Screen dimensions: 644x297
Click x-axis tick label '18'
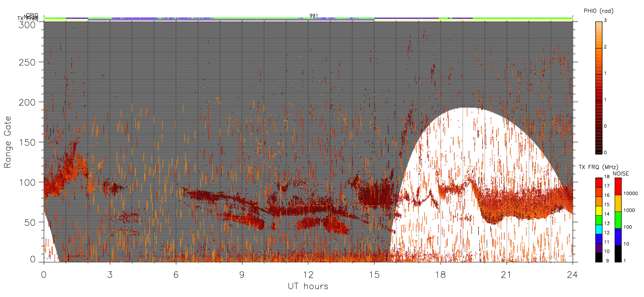[x=440, y=274]
